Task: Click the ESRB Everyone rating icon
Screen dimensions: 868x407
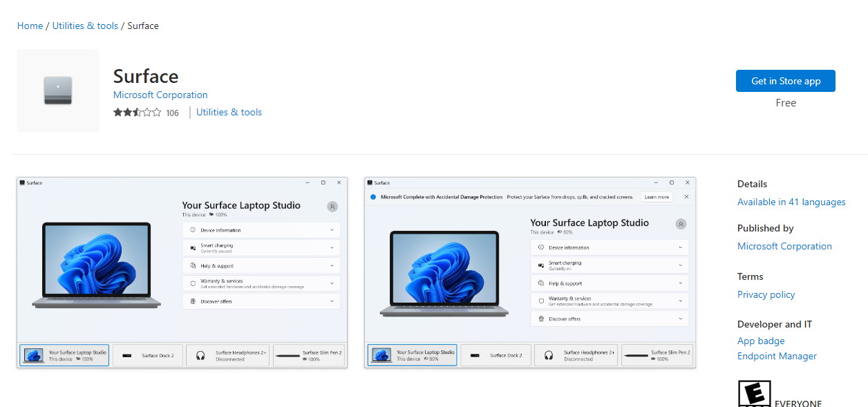Action: [x=755, y=393]
